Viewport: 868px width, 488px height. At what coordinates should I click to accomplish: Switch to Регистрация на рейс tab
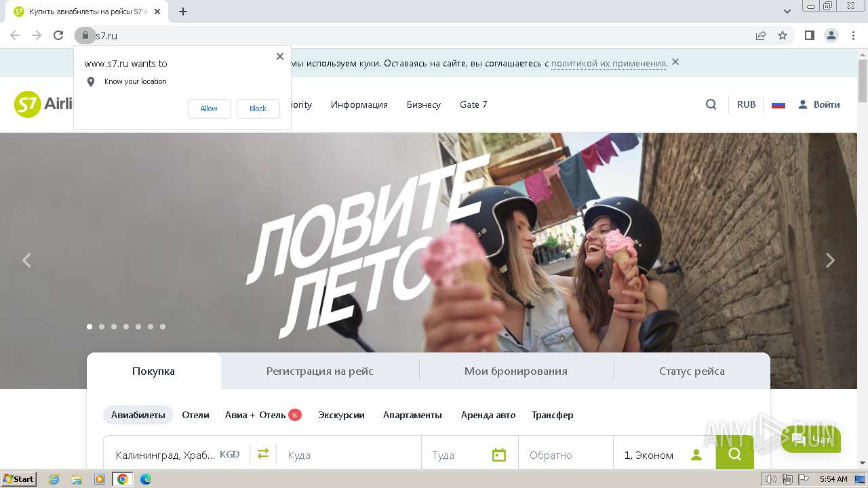click(x=320, y=371)
